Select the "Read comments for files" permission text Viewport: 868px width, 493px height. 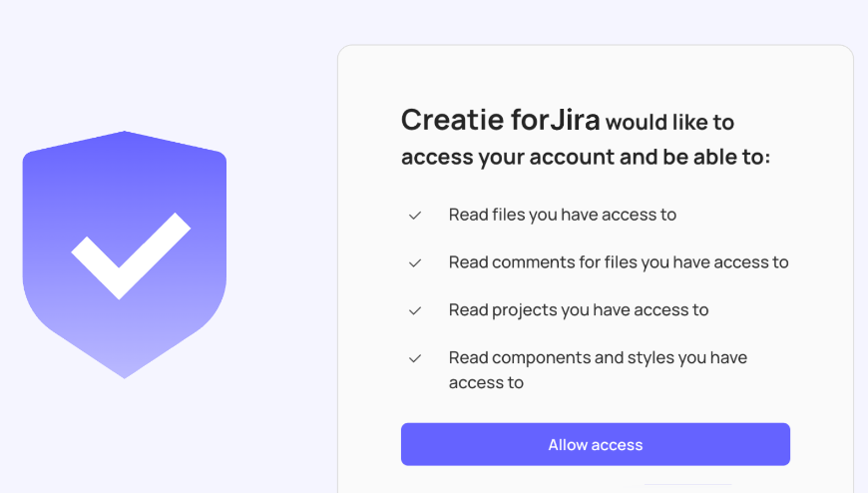click(619, 262)
